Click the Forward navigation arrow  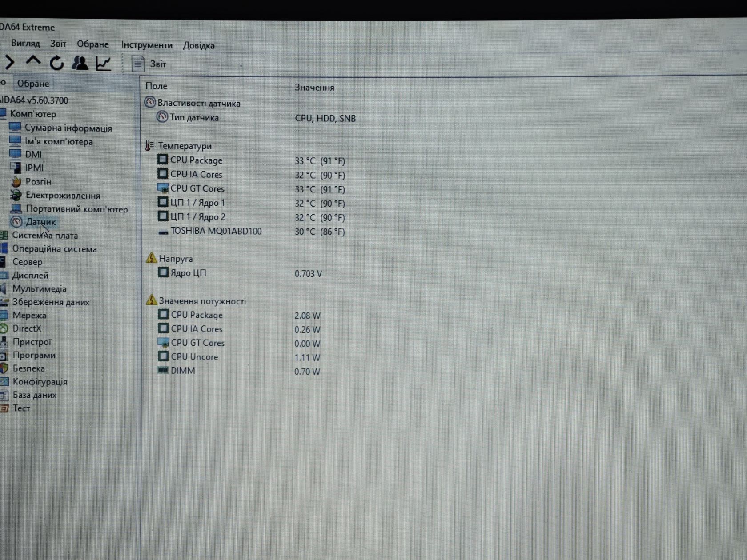(x=10, y=63)
